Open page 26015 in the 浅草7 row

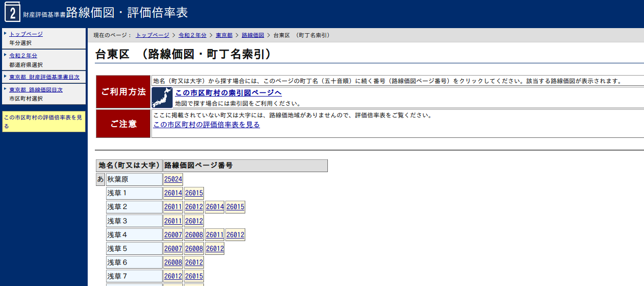point(194,276)
